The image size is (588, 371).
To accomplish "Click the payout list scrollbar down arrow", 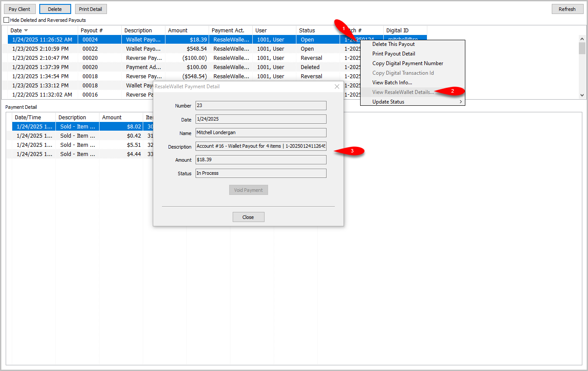I will 582,95.
